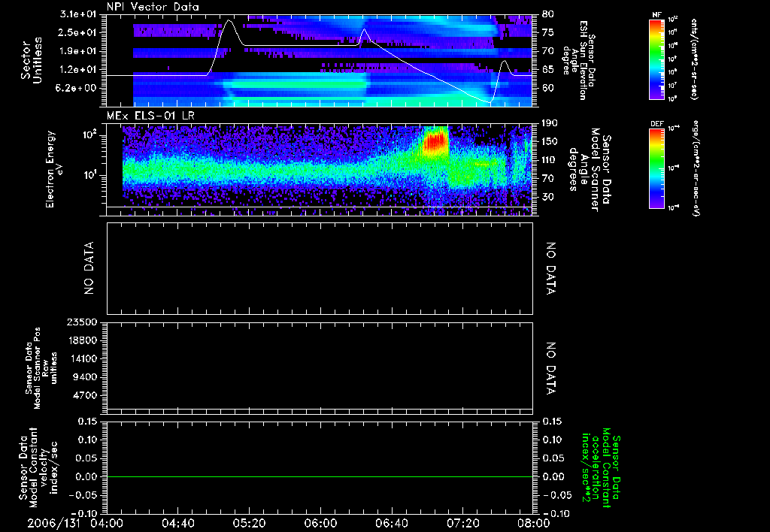Viewport: 770px width, 532px height.
Task: Click the "23500" scanner position tick label
Action: pos(83,322)
